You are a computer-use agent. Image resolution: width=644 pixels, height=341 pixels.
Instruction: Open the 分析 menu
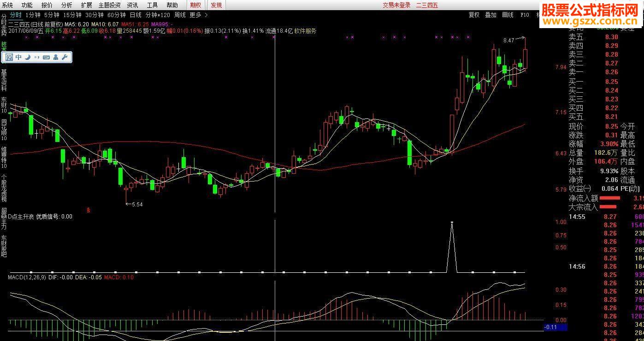[x=66, y=5]
